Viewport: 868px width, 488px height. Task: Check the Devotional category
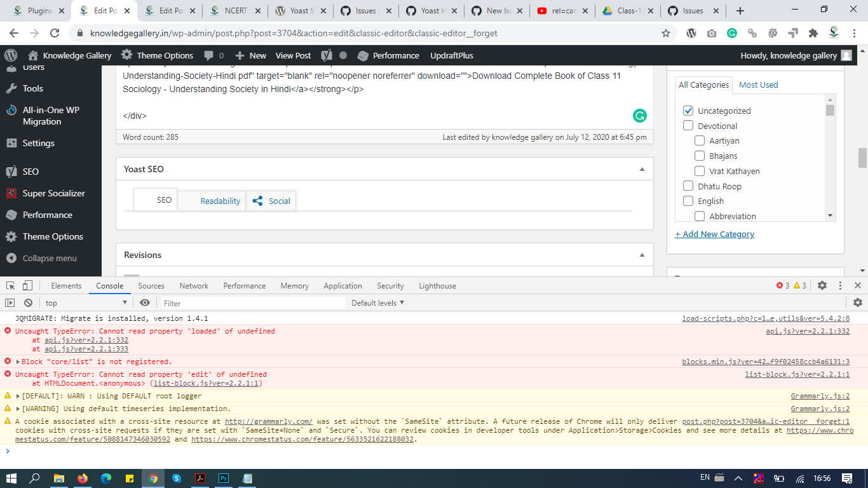(x=688, y=125)
